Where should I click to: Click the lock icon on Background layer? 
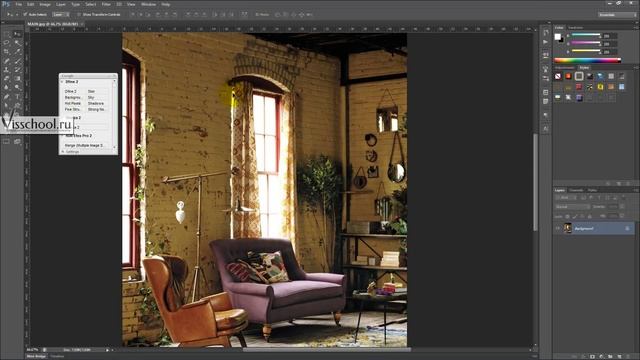tap(627, 229)
